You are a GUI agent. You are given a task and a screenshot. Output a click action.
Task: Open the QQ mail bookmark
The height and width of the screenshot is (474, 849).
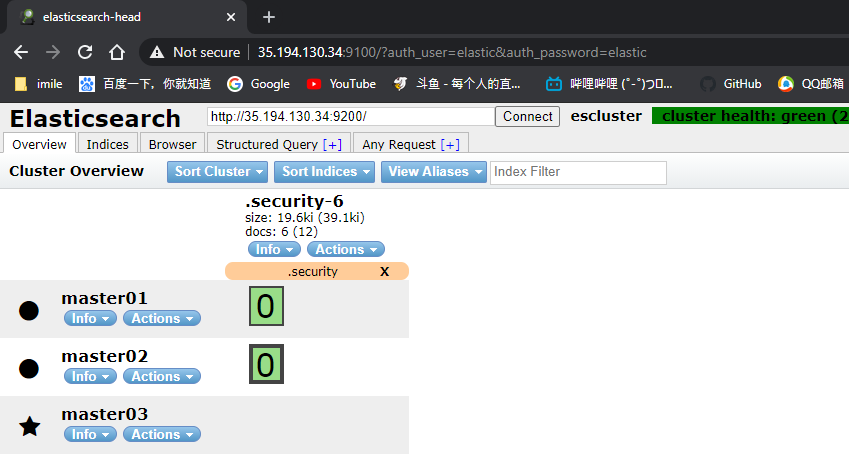811,84
